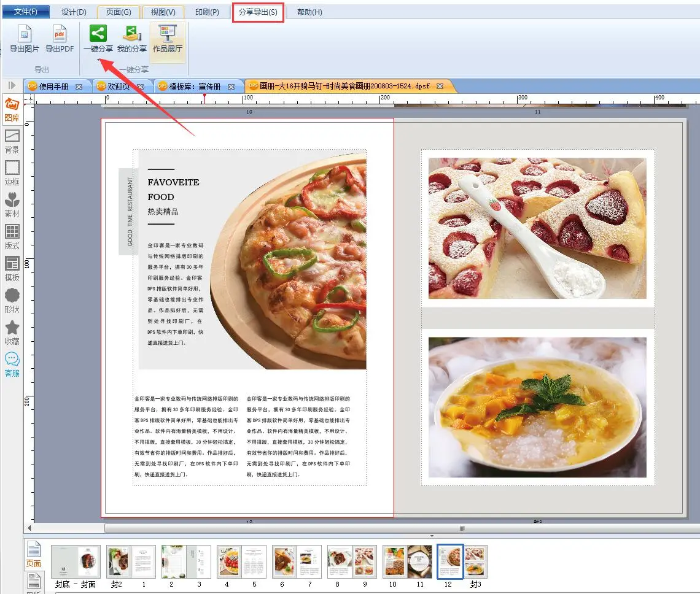This screenshot has width=700, height=594.
Task: Collapse the page thumbnails panel arrow
Action: tap(432, 536)
